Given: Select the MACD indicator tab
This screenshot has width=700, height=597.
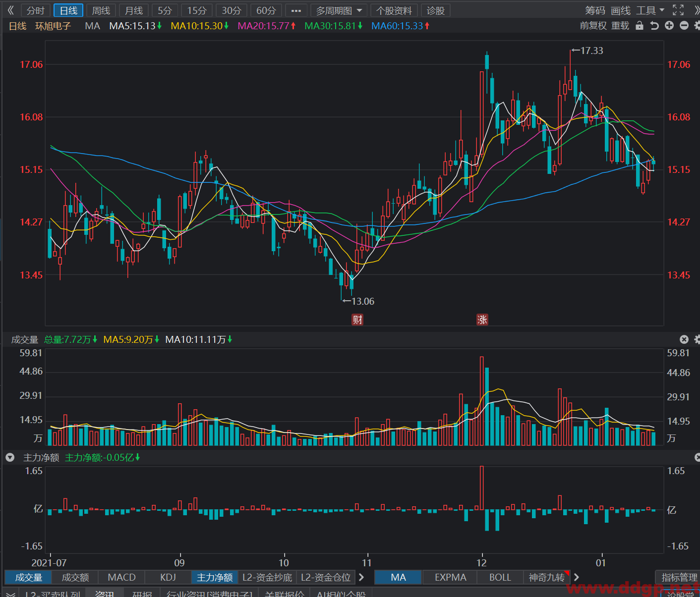Looking at the screenshot, I should pyautogui.click(x=121, y=577).
